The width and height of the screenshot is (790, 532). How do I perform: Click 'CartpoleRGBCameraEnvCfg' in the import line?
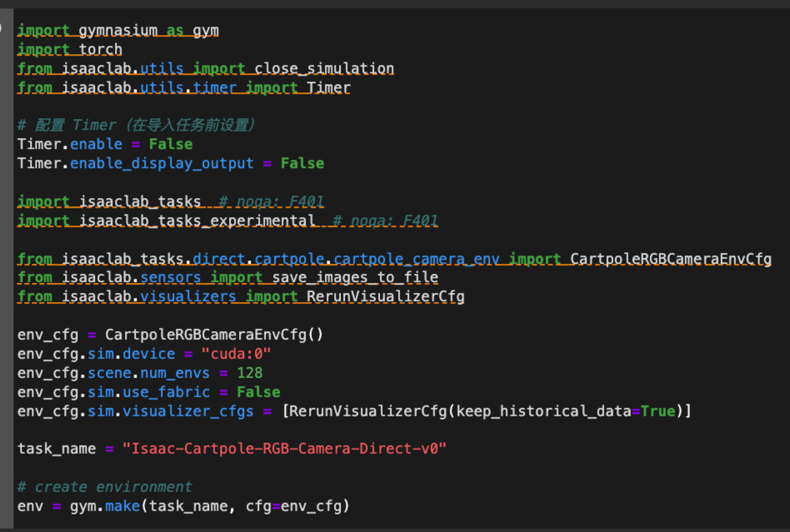(671, 259)
